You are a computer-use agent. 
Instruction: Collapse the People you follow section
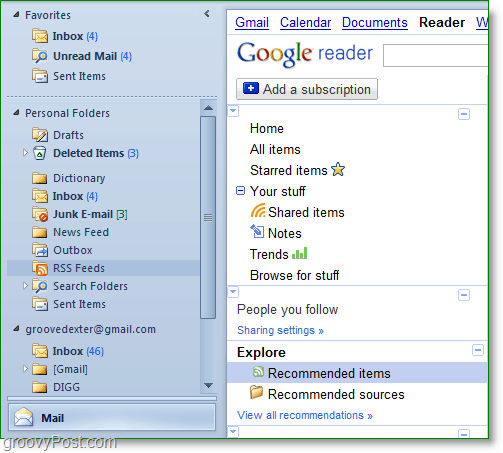(x=464, y=295)
